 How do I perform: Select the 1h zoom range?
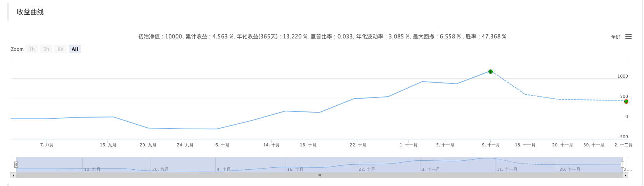[32, 49]
